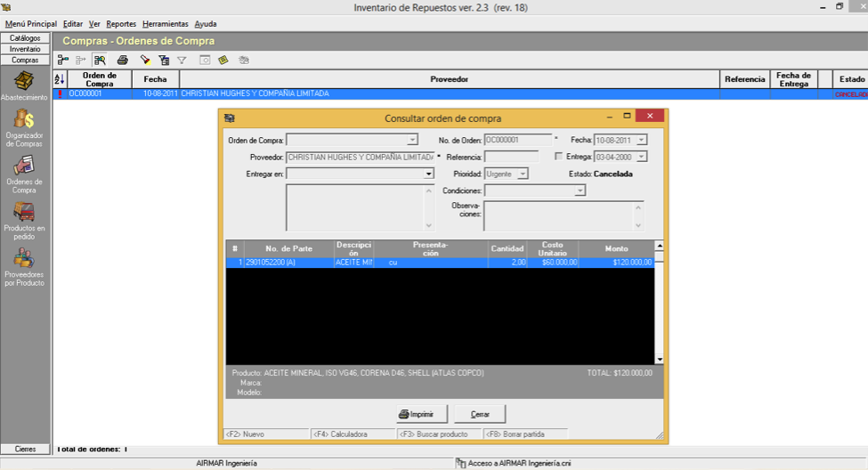Viewport: 868px width, 470px height.
Task: Click the items grid scrollbar up arrow
Action: (660, 246)
